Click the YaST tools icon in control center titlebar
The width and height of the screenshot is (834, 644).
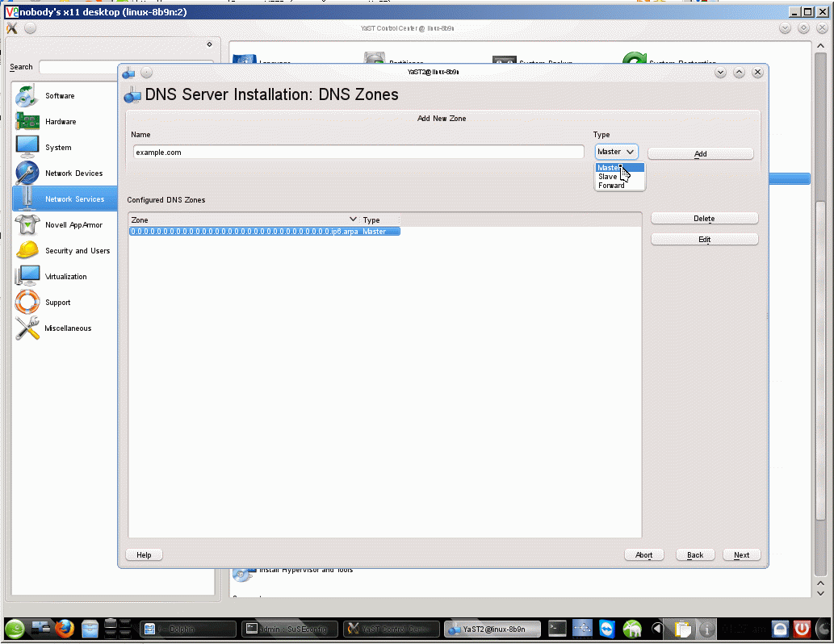[x=11, y=28]
